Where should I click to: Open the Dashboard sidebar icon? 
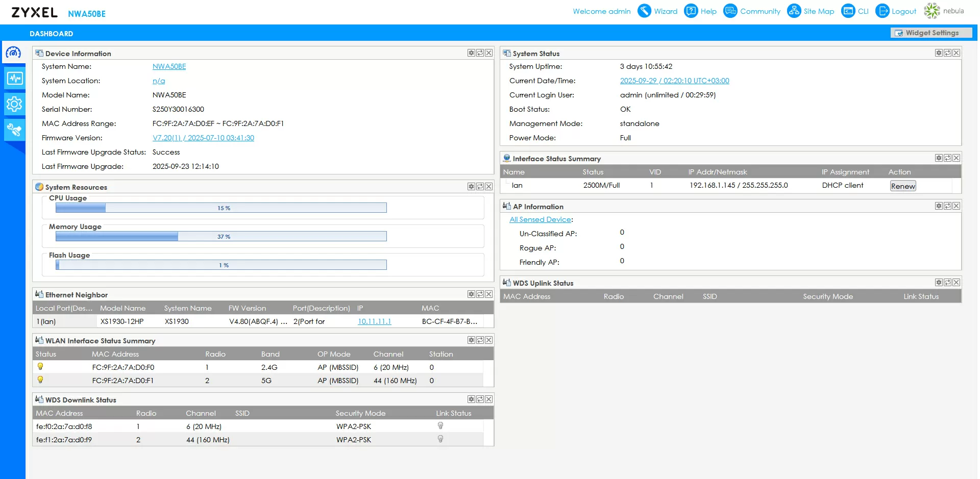tap(13, 53)
